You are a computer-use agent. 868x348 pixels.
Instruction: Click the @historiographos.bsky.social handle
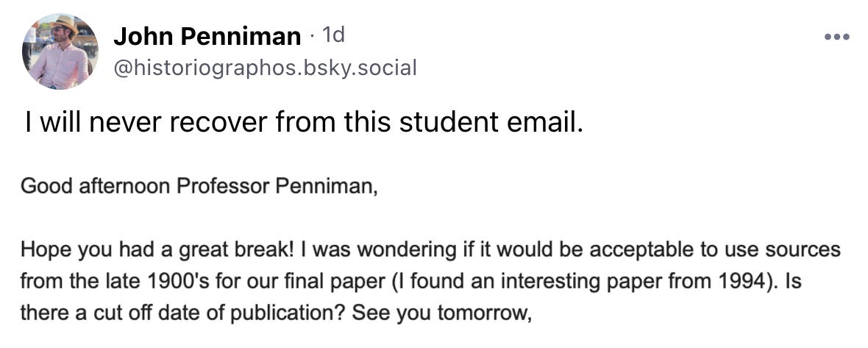[x=264, y=68]
